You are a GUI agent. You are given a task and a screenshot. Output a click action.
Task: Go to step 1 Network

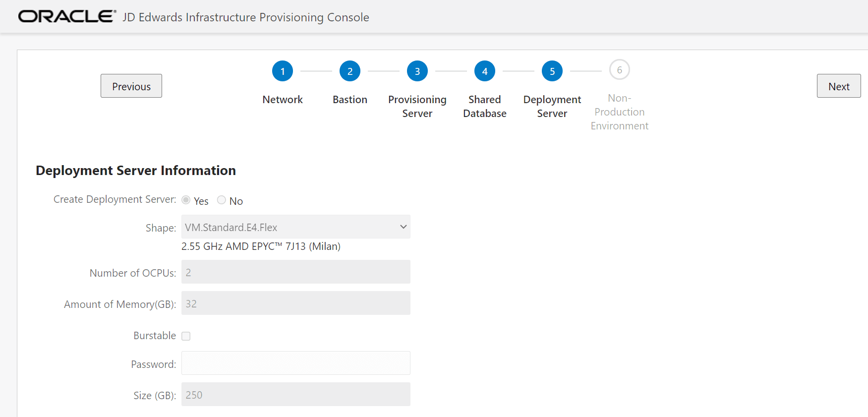[283, 71]
